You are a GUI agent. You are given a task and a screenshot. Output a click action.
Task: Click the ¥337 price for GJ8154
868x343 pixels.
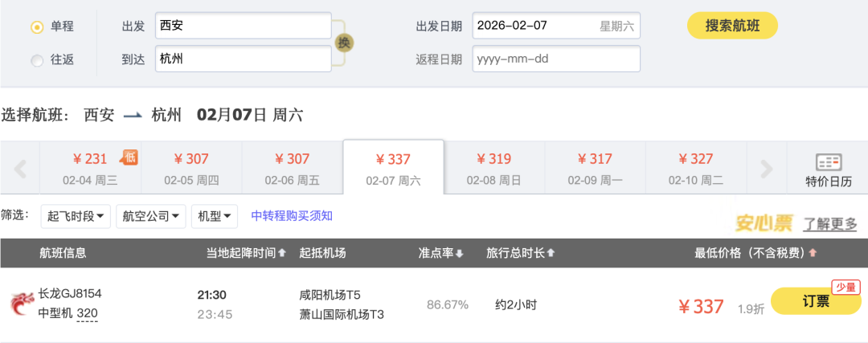(702, 307)
